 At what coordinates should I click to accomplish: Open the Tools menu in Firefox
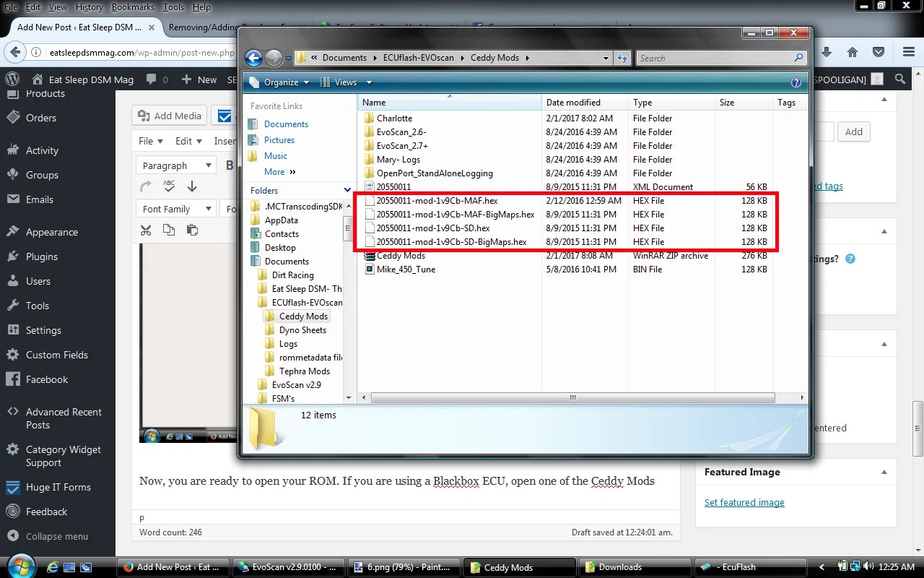[173, 7]
